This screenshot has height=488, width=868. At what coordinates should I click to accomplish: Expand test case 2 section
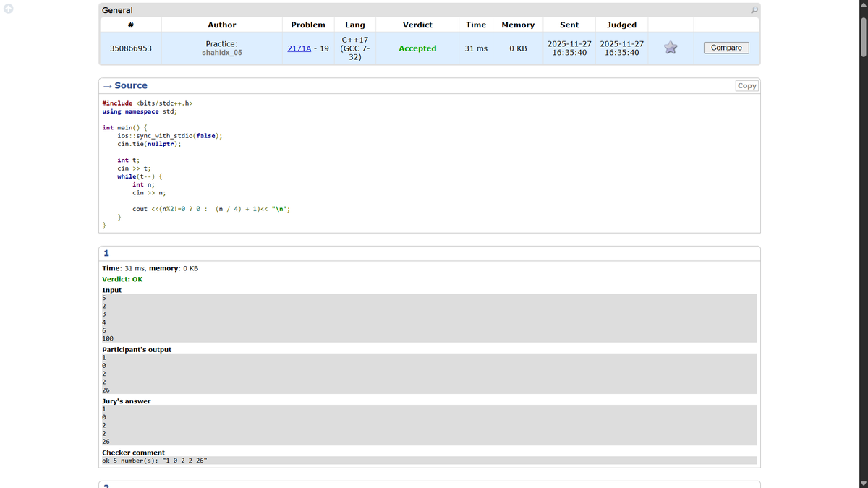[106, 485]
